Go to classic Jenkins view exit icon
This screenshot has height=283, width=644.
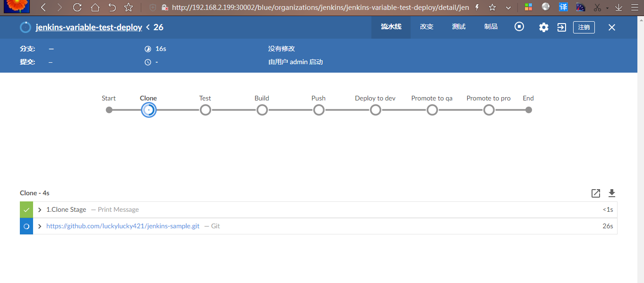coord(561,27)
